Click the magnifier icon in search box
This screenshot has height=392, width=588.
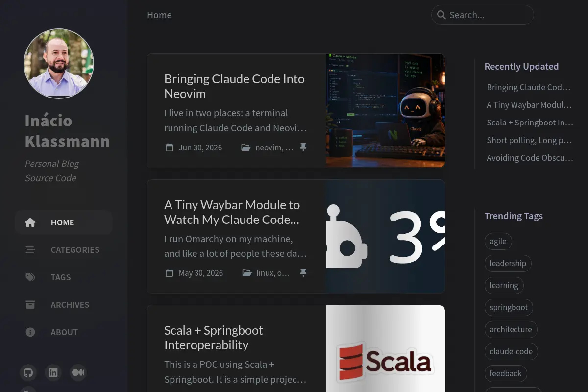441,15
